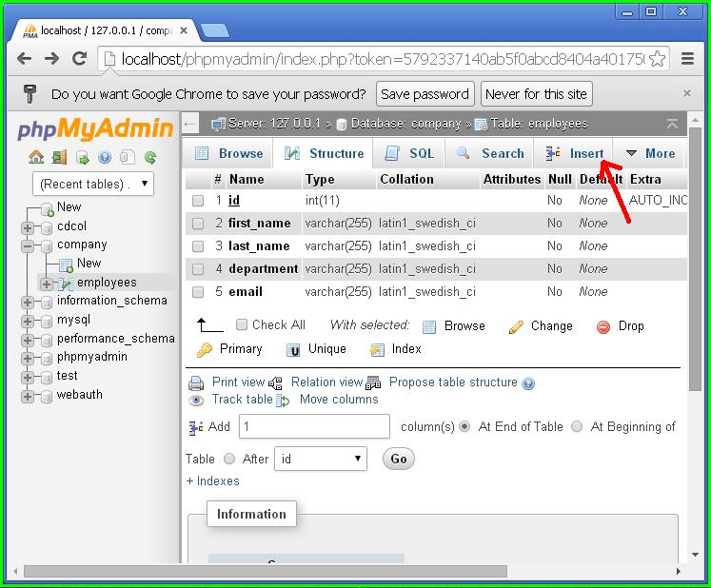Click the Track table eye icon
711x588 pixels.
pos(196,401)
